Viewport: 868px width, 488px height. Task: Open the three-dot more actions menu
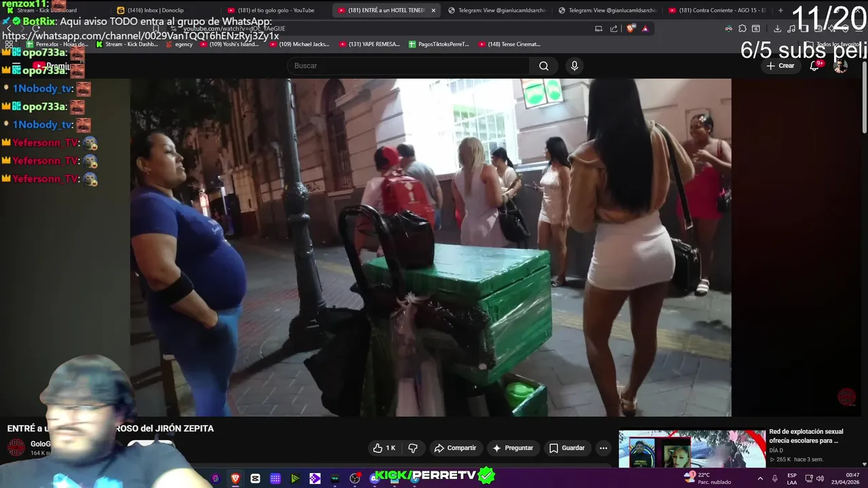pyautogui.click(x=604, y=448)
